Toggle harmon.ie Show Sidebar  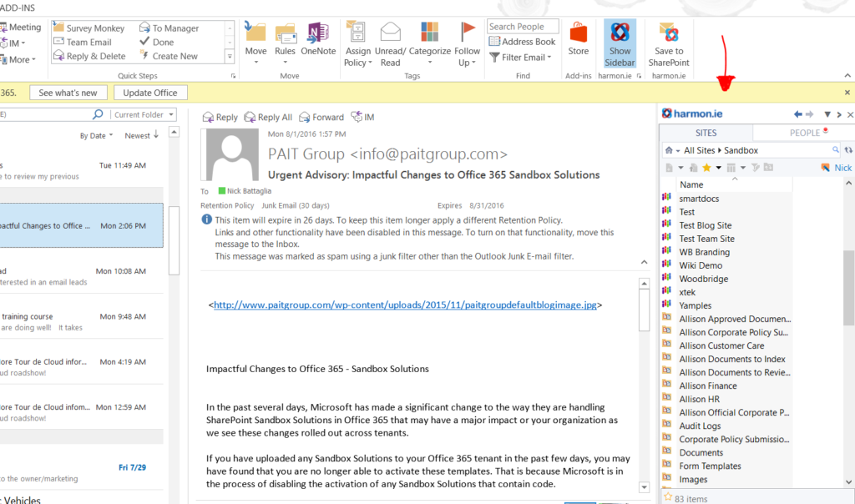(620, 43)
